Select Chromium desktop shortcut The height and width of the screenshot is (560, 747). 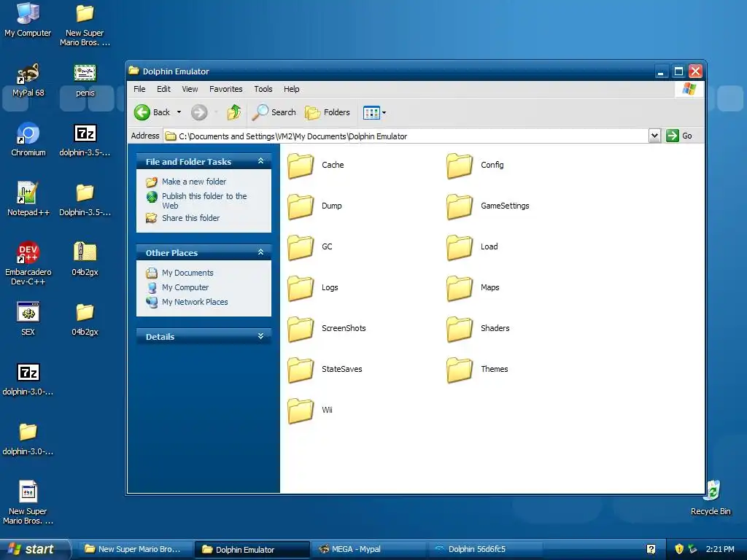point(28,140)
